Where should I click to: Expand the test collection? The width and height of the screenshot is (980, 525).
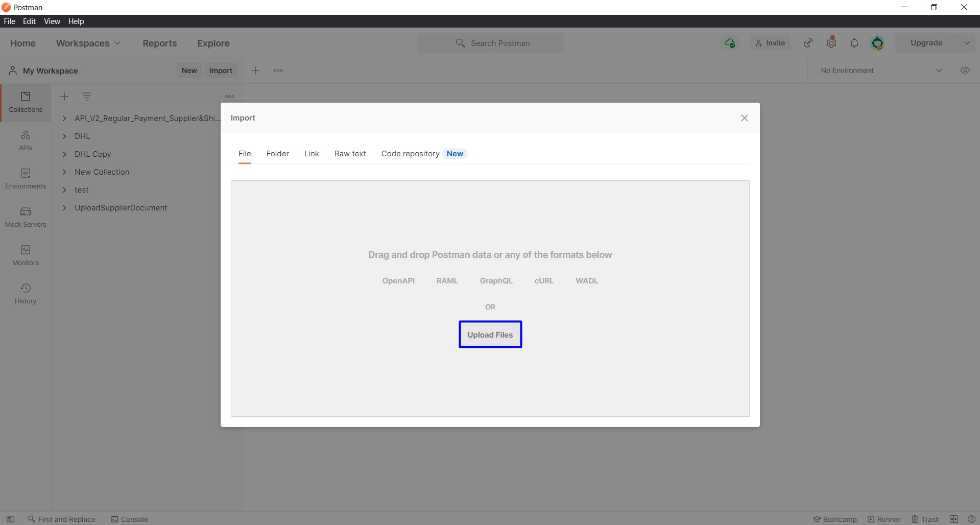click(x=64, y=190)
